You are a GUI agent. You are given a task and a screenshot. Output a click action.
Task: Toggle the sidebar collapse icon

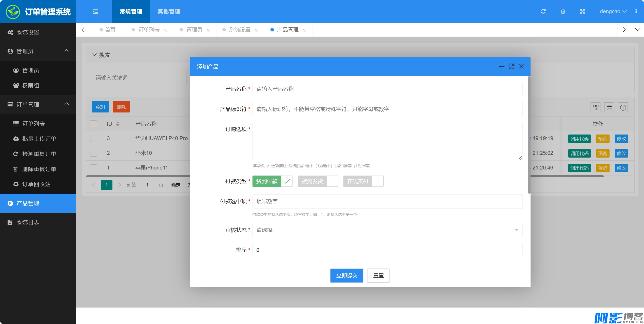pyautogui.click(x=95, y=11)
